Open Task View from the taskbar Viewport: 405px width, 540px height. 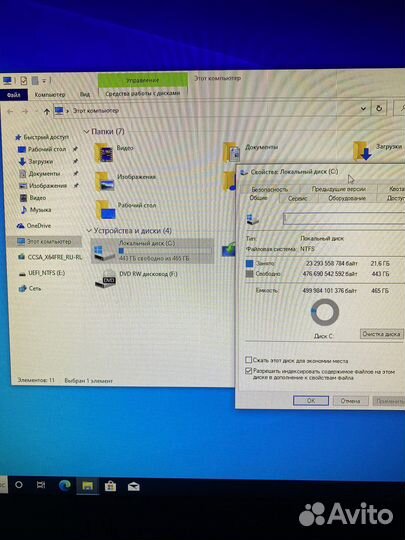point(41,485)
